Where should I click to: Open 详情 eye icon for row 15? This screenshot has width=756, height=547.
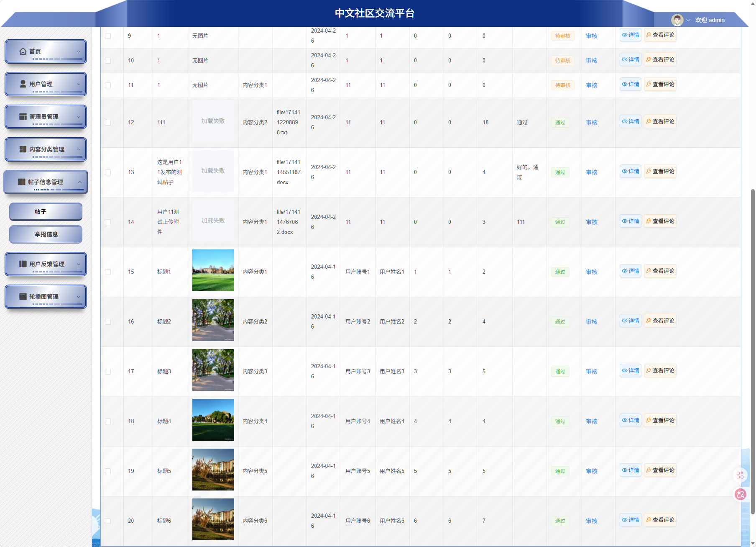click(625, 271)
